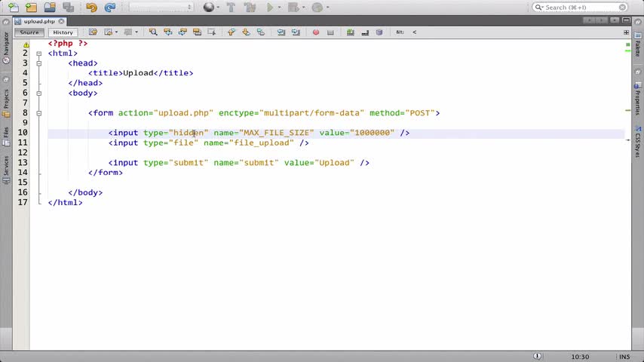Go to Previous Bookmark icon
This screenshot has width=644, height=362.
[x=232, y=32]
